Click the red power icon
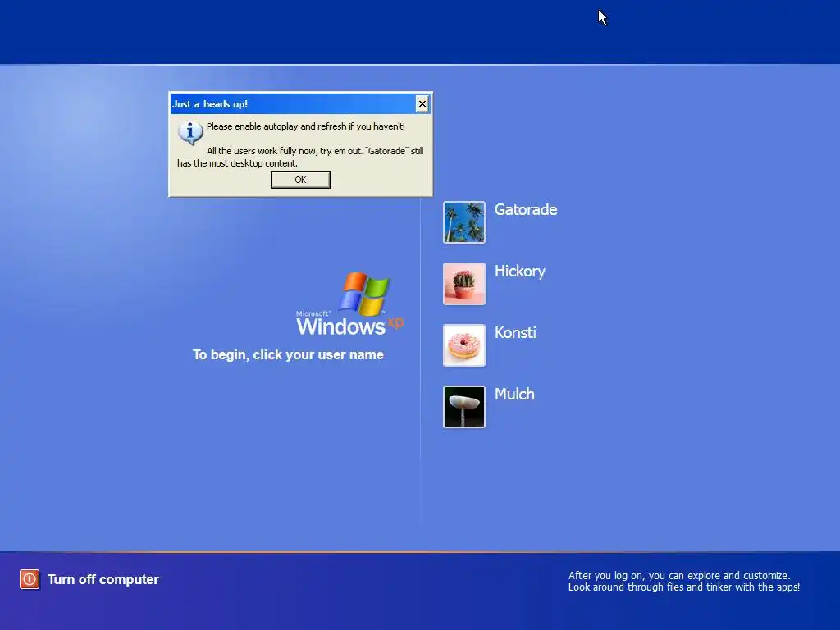This screenshot has width=840, height=630. [30, 579]
